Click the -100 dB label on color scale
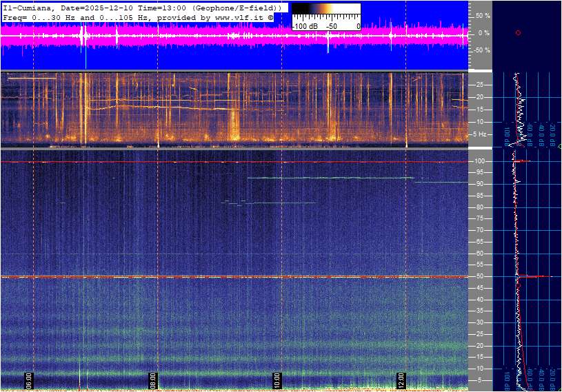 pos(305,26)
